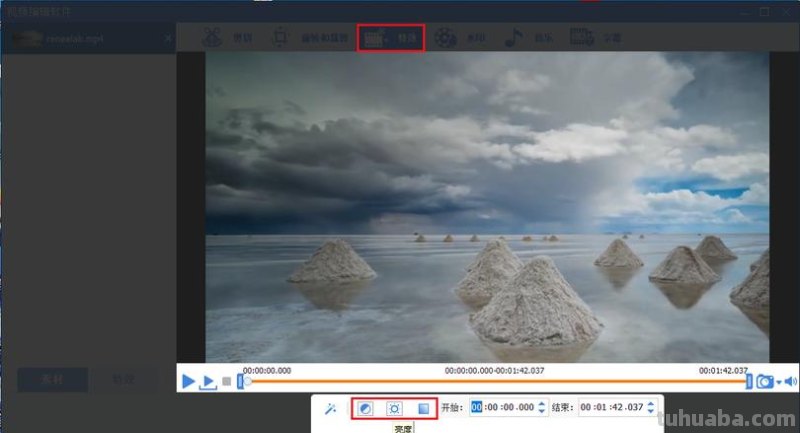Select the brightness sun icon
800x433 pixels.
coord(394,408)
